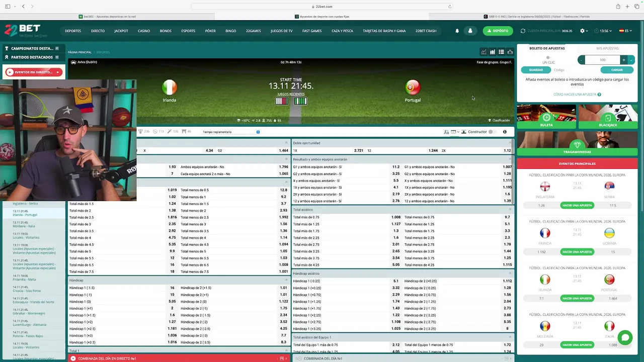Click the collapse all markets icon

464,132
